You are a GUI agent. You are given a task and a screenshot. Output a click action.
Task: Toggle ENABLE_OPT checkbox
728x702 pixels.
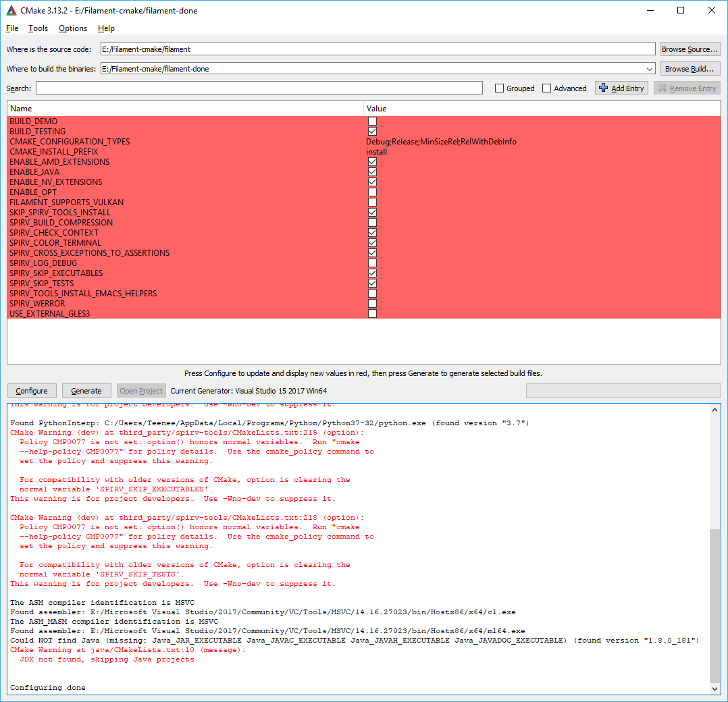372,192
